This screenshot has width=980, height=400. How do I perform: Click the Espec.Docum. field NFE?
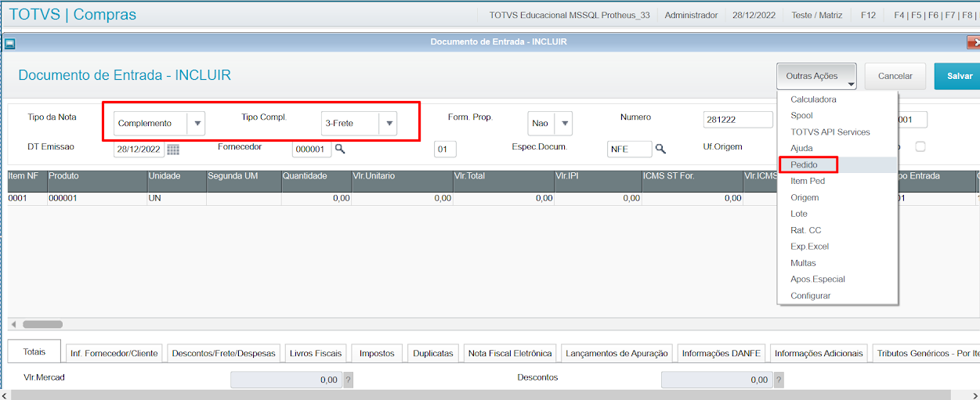[x=629, y=149]
